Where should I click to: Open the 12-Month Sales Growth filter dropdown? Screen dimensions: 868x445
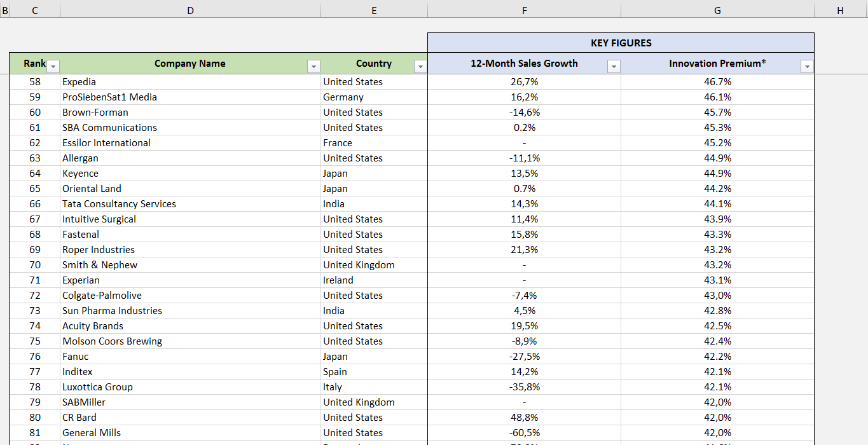pos(614,66)
